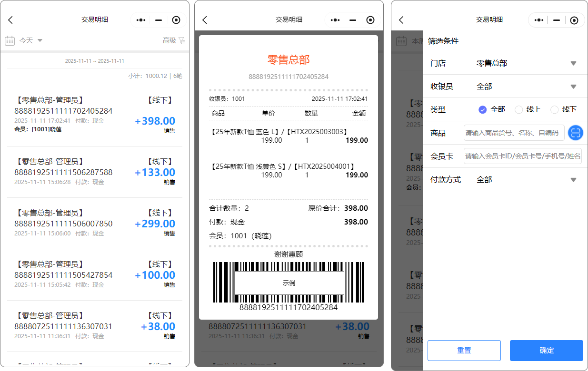Click the 会员卡 member card input field
The height and width of the screenshot is (371, 588).
(522, 156)
